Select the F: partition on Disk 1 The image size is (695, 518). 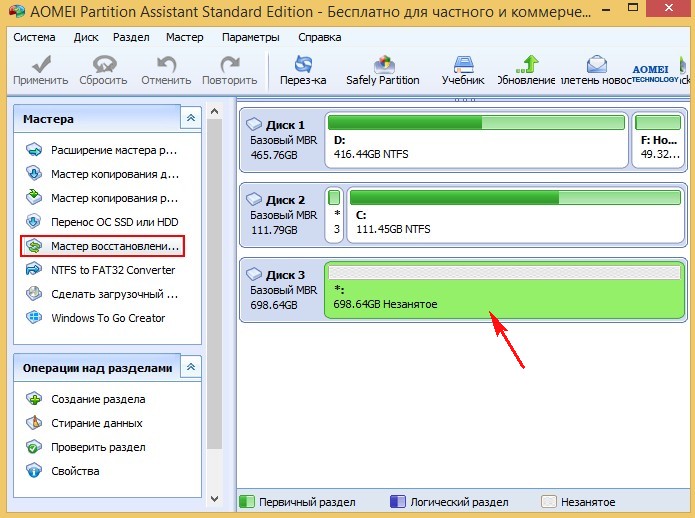click(658, 140)
